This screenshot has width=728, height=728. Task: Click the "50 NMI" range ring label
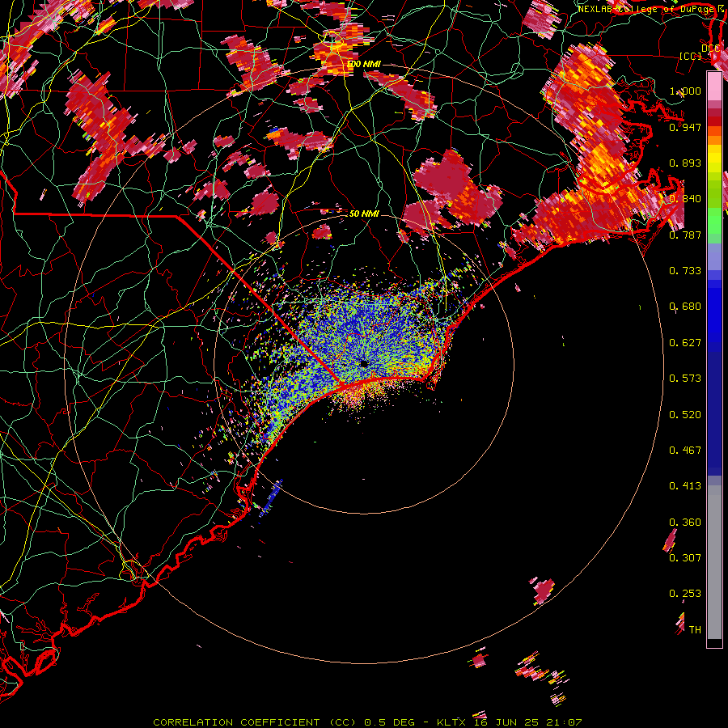pyautogui.click(x=364, y=214)
